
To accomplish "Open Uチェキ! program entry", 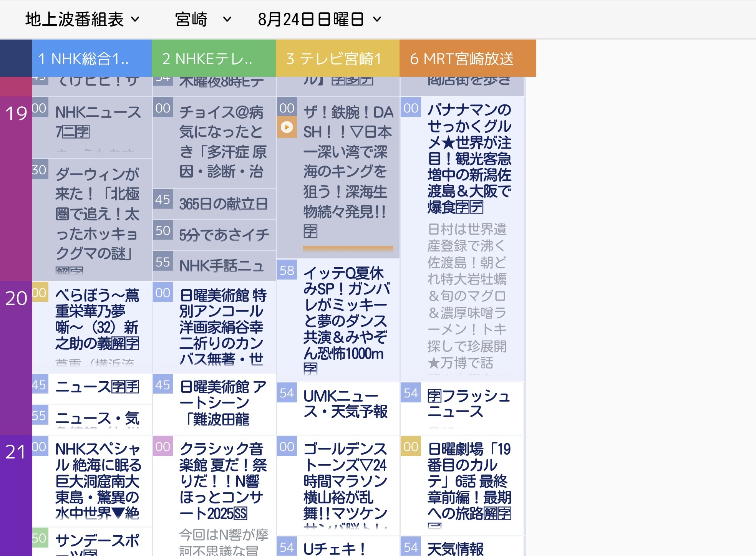I will click(x=338, y=546).
